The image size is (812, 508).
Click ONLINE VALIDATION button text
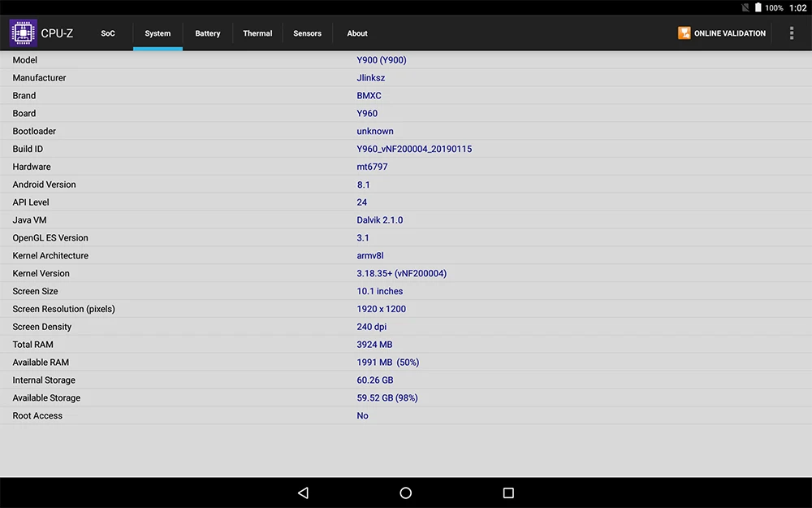coord(730,33)
